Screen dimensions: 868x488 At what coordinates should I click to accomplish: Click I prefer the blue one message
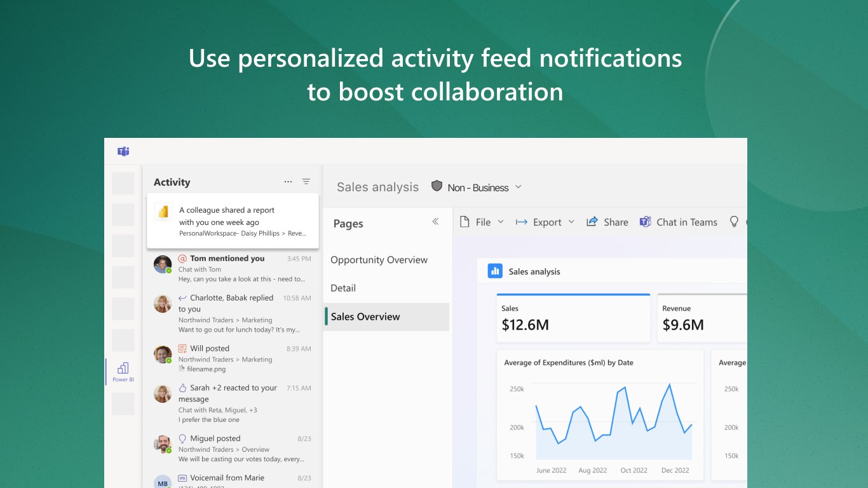[208, 420]
